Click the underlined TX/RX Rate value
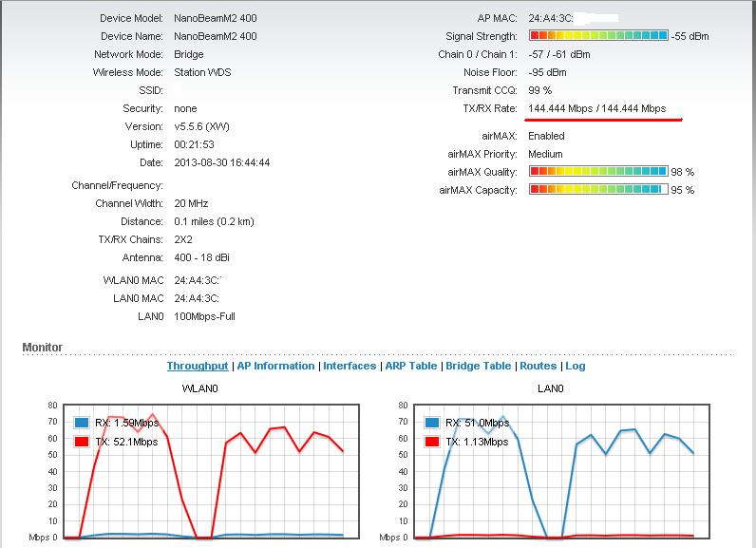Screen dimensions: 756x548 point(596,109)
